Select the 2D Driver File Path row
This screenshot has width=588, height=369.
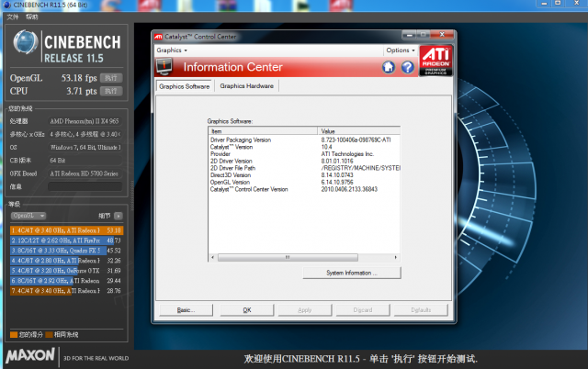(x=304, y=168)
